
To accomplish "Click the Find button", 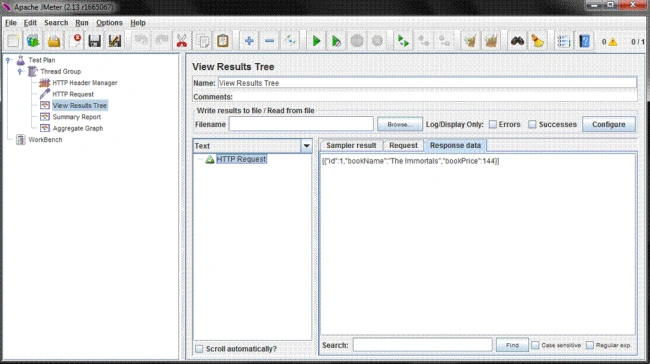I will click(x=512, y=345).
